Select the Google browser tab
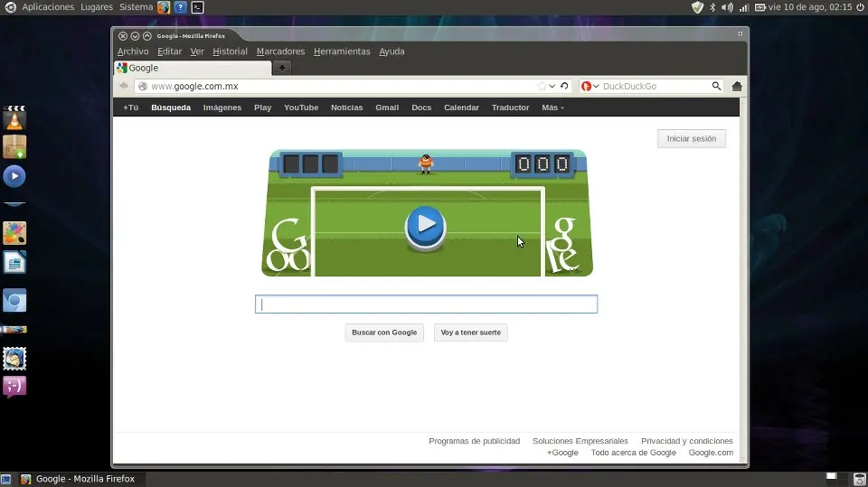Viewport: 868px width, 487px height. (x=193, y=68)
